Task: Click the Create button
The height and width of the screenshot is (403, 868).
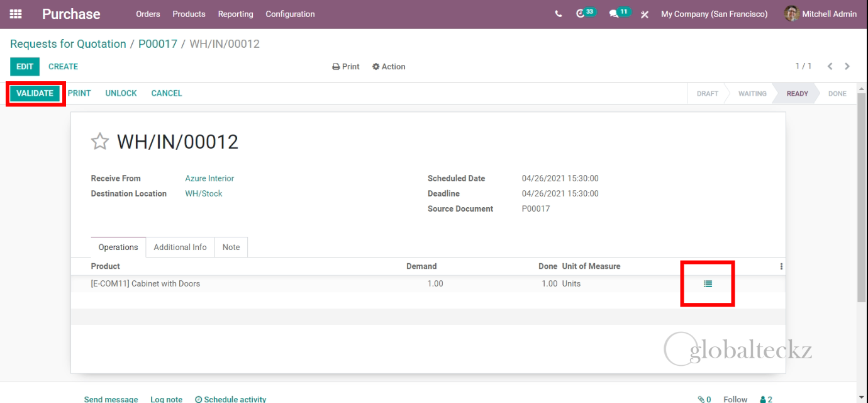Action: tap(64, 67)
